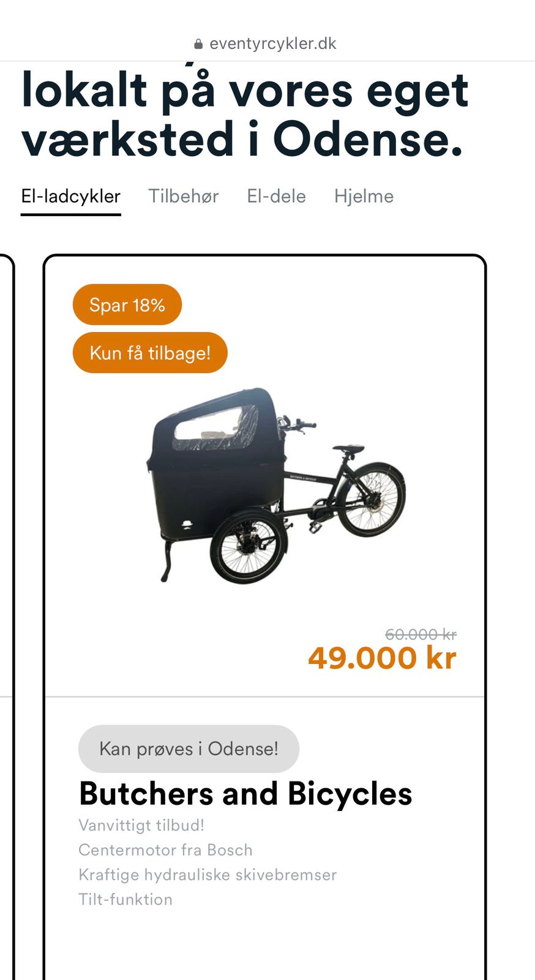
Task: Click the Vanvittigt tilbud! text line
Action: coord(141,825)
